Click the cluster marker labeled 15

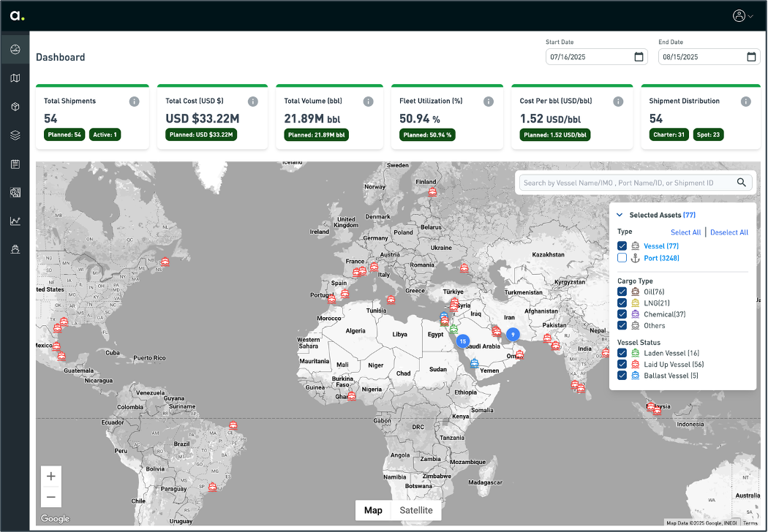click(x=462, y=341)
